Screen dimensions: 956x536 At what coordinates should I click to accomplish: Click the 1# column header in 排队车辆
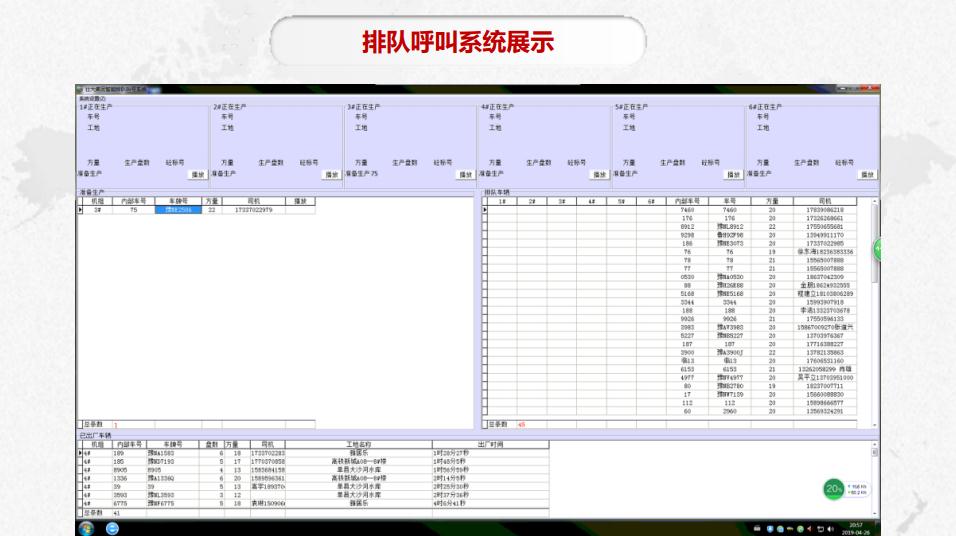click(x=502, y=201)
